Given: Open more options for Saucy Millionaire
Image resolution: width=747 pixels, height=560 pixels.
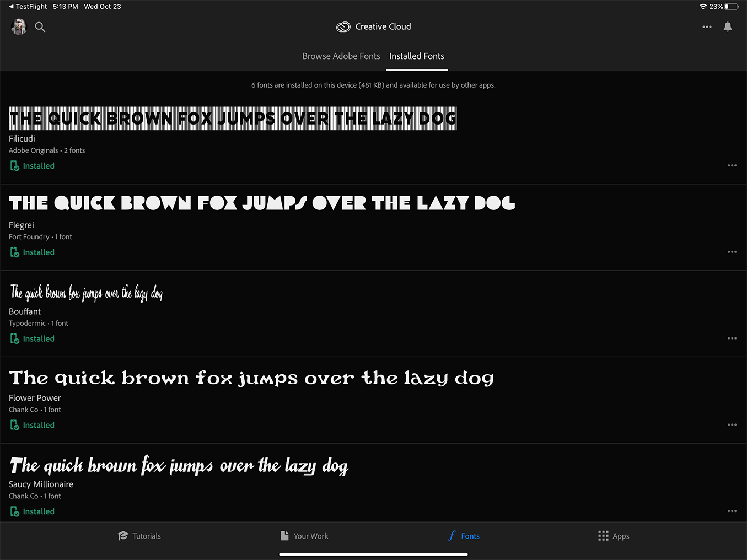Looking at the screenshot, I should tap(732, 511).
